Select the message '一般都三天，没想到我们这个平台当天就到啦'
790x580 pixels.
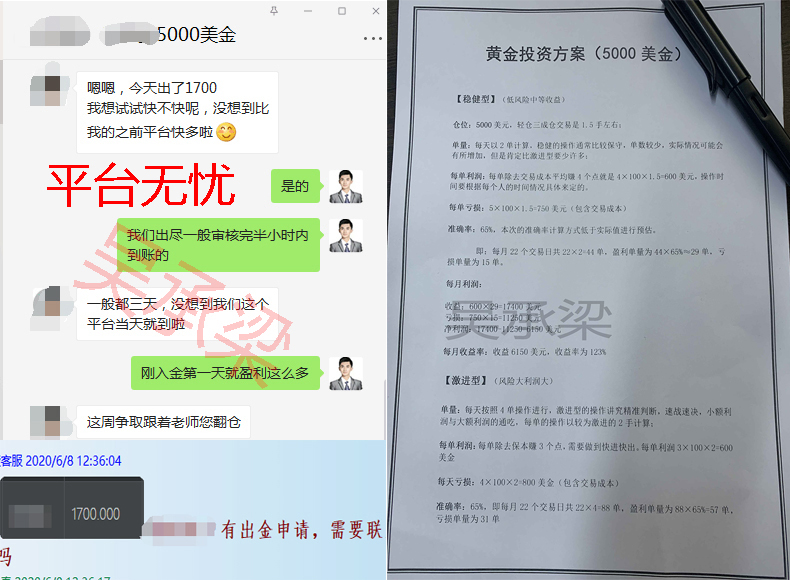point(177,314)
